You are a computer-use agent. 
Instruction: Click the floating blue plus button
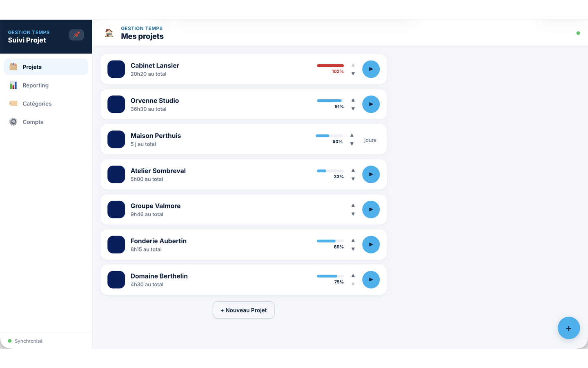569,328
